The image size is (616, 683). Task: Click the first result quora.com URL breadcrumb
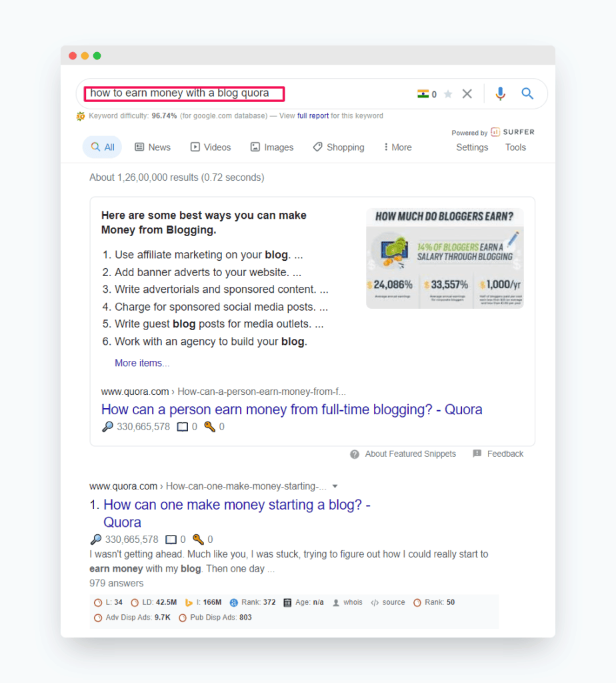207,486
